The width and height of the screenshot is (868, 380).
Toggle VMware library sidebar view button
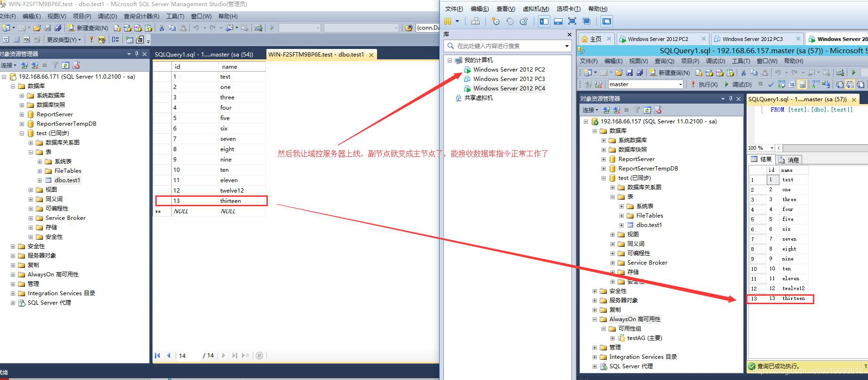(x=544, y=21)
